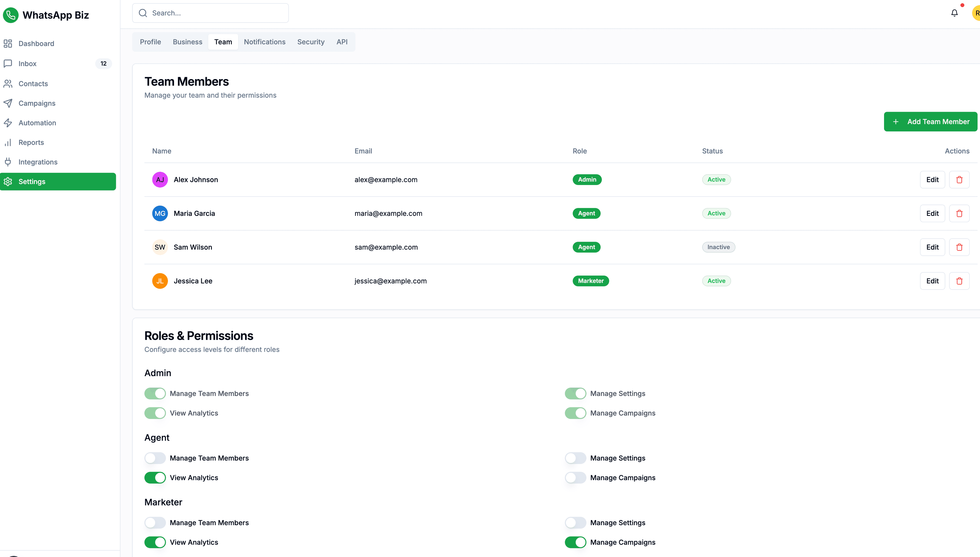Click the Inbox unread count badge 12
The width and height of the screenshot is (980, 557).
coord(104,64)
